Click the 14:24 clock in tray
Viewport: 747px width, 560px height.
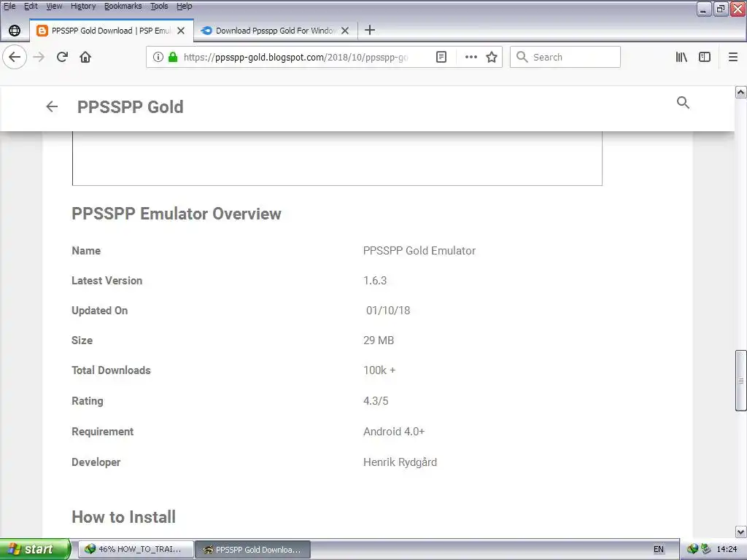tap(727, 550)
